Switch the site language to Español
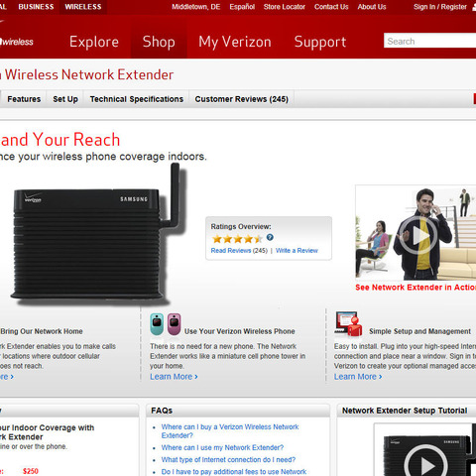This screenshot has width=476, height=476. click(x=242, y=7)
